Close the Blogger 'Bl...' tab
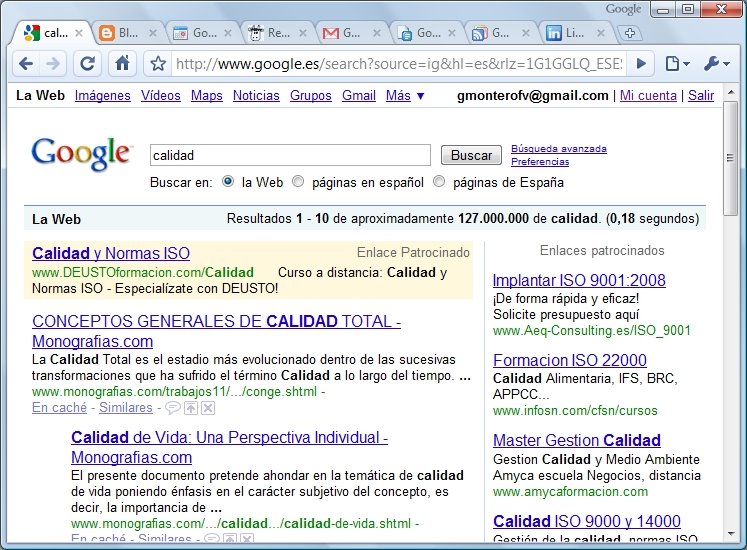 tap(152, 33)
